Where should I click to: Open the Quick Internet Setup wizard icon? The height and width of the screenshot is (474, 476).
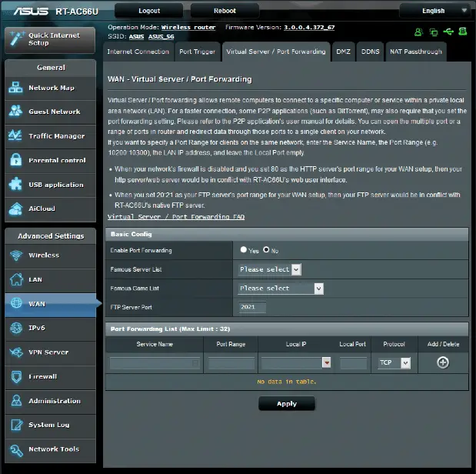coord(16,38)
